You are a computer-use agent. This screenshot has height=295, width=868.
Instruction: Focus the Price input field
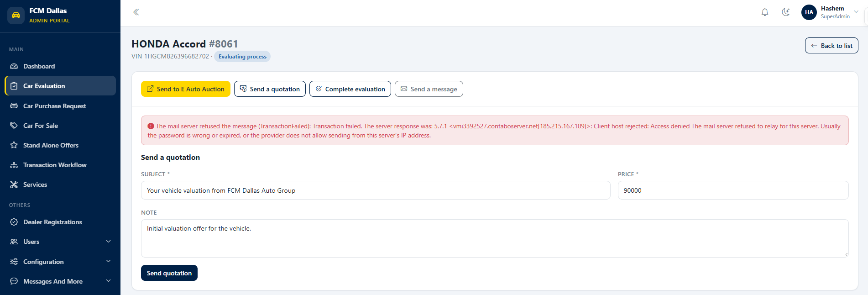[x=733, y=190]
